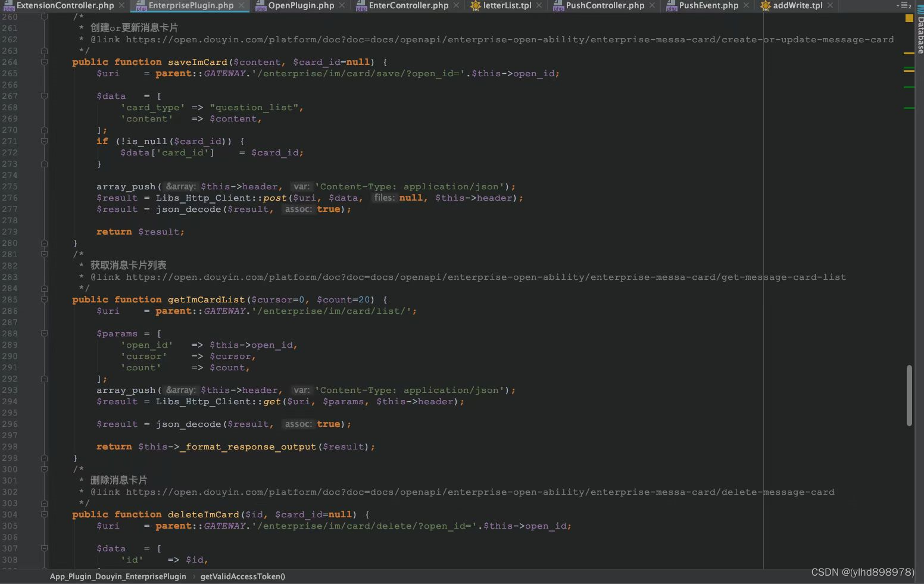Open the delete-message-card doc link
The height and width of the screenshot is (584, 924).
480,492
